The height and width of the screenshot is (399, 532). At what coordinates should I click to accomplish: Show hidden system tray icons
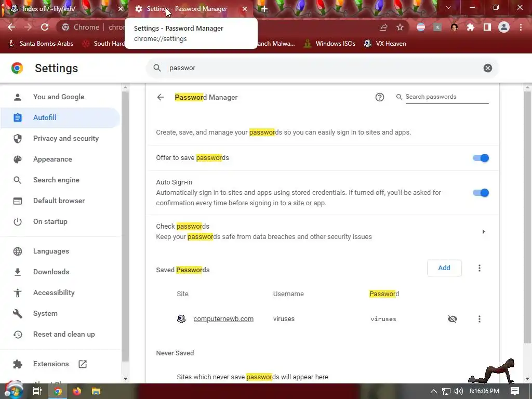pyautogui.click(x=433, y=391)
